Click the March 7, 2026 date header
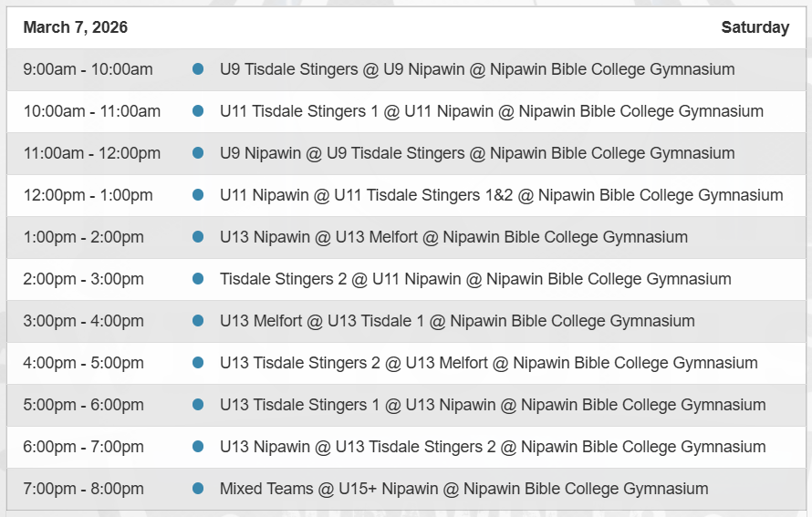The height and width of the screenshot is (517, 812). pos(76,27)
